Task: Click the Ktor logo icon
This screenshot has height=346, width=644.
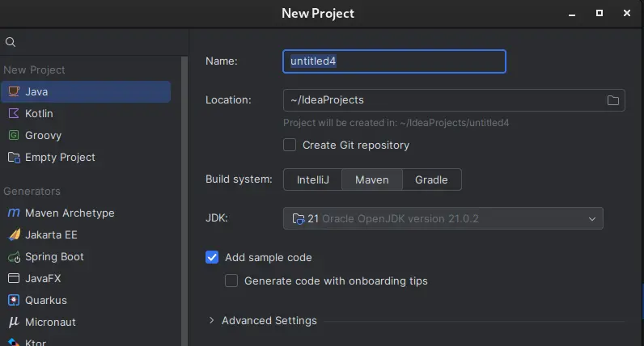Action: tap(14, 342)
